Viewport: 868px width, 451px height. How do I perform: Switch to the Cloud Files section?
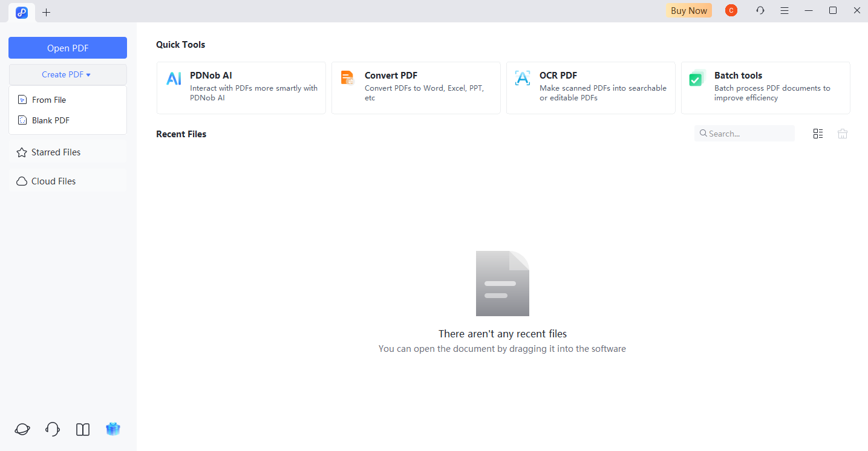53,181
